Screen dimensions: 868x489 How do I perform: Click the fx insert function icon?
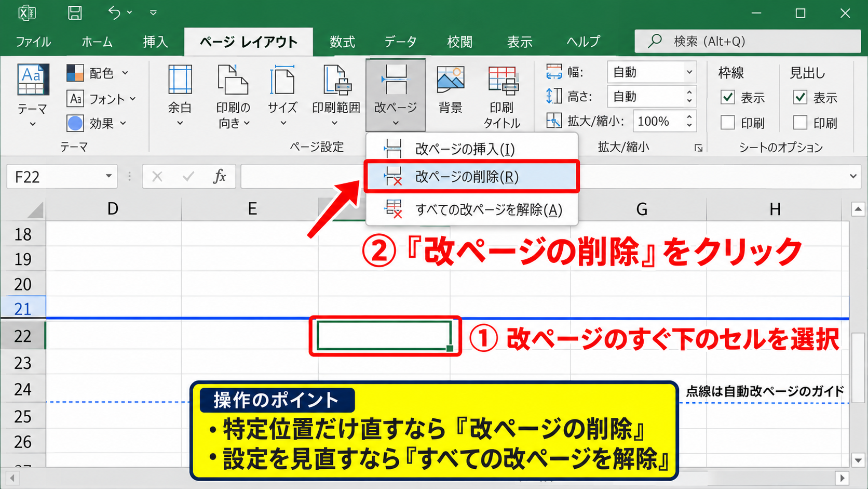click(220, 177)
